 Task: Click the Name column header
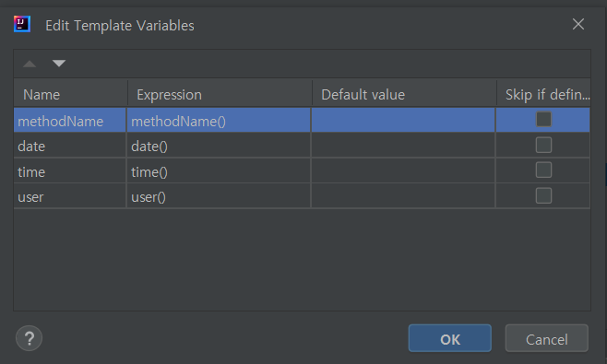[70, 94]
